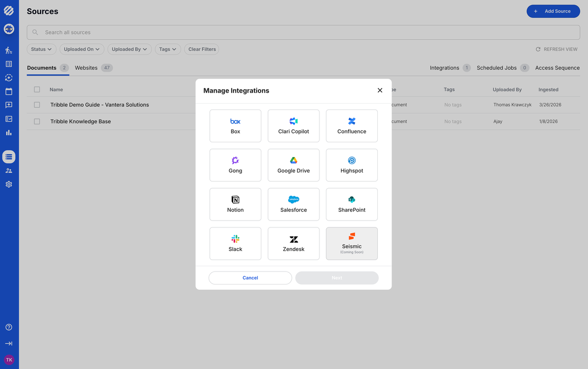Switch to the Websites tab

(94, 68)
